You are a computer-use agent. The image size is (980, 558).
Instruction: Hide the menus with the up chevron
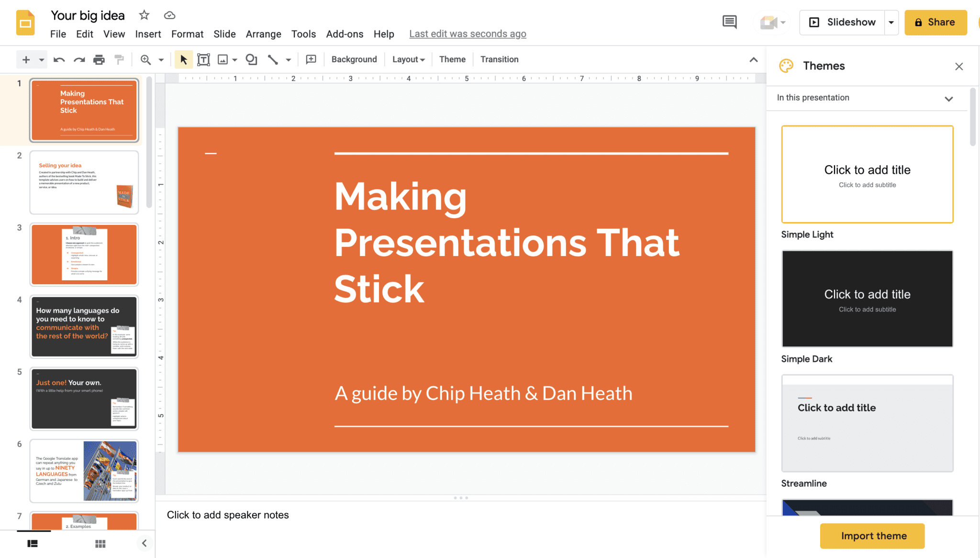pyautogui.click(x=753, y=60)
